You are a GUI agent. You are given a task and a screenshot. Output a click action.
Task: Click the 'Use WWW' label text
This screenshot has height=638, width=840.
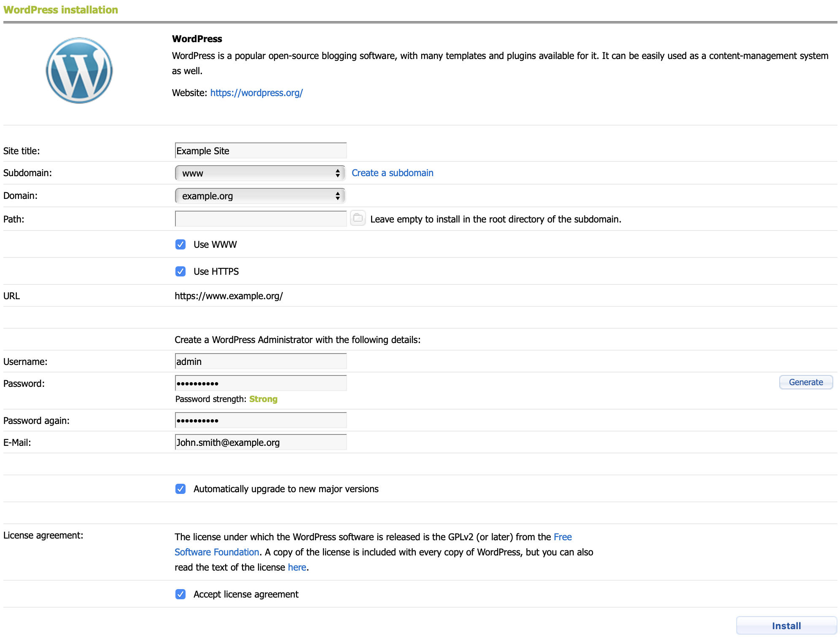215,244
